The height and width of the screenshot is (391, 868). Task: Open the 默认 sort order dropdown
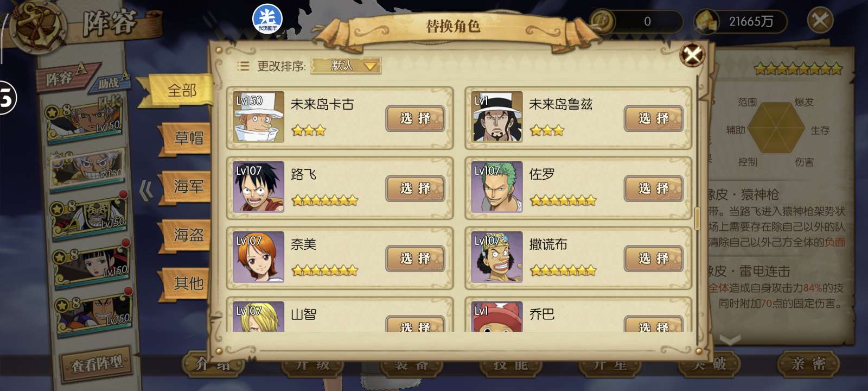[346, 66]
